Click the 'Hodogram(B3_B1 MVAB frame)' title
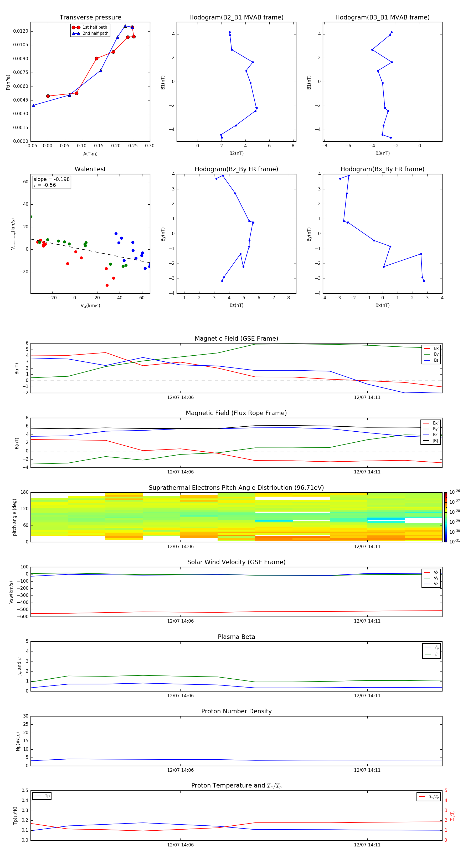473x868 pixels. coord(382,18)
